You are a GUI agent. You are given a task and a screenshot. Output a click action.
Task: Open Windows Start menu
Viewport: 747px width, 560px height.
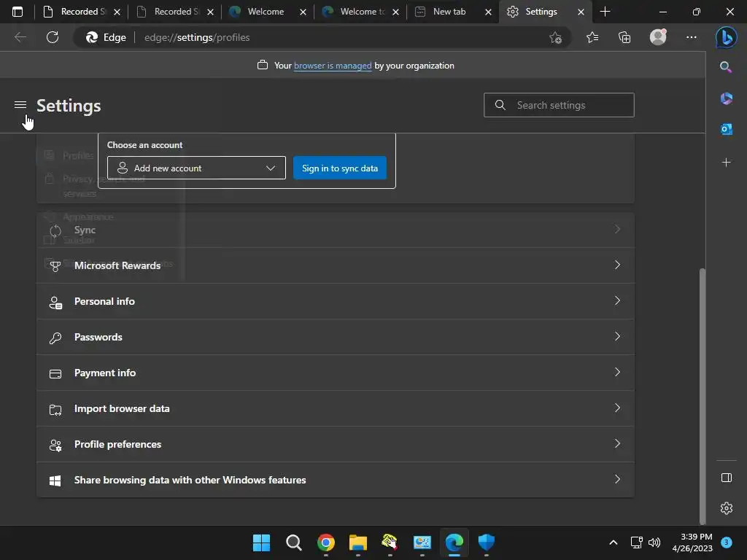[261, 542]
